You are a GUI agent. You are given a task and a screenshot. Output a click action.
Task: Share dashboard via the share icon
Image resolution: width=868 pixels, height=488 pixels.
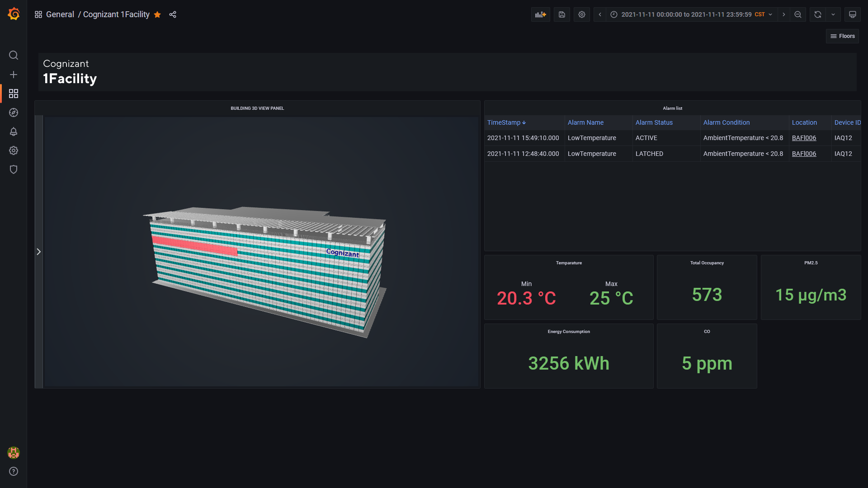tap(172, 14)
